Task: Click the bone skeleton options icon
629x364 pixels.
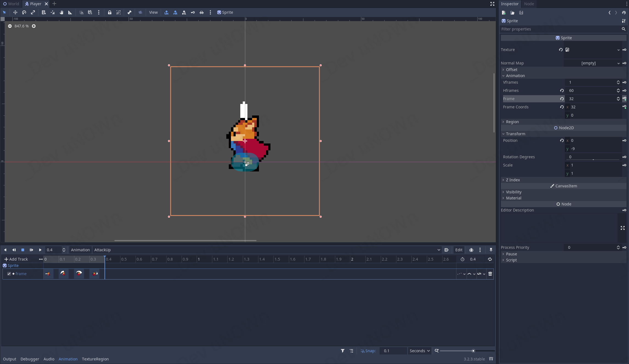Action: 129,12
